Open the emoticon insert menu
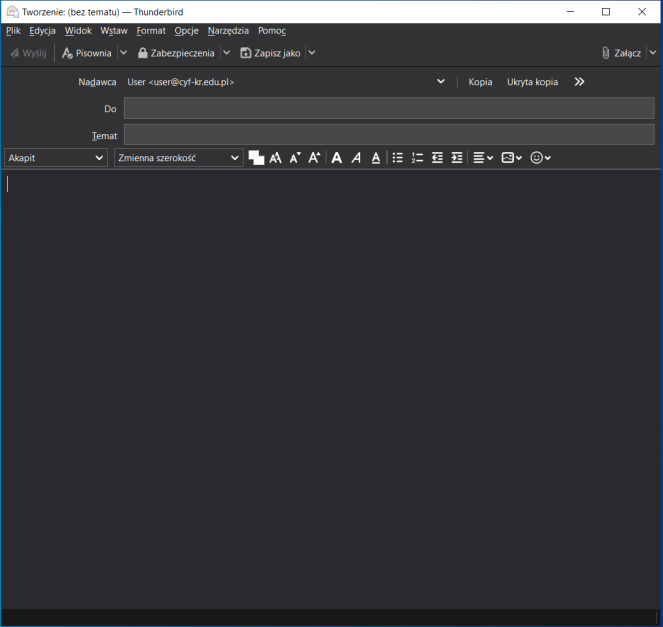Image resolution: width=663 pixels, height=627 pixels. (x=540, y=158)
